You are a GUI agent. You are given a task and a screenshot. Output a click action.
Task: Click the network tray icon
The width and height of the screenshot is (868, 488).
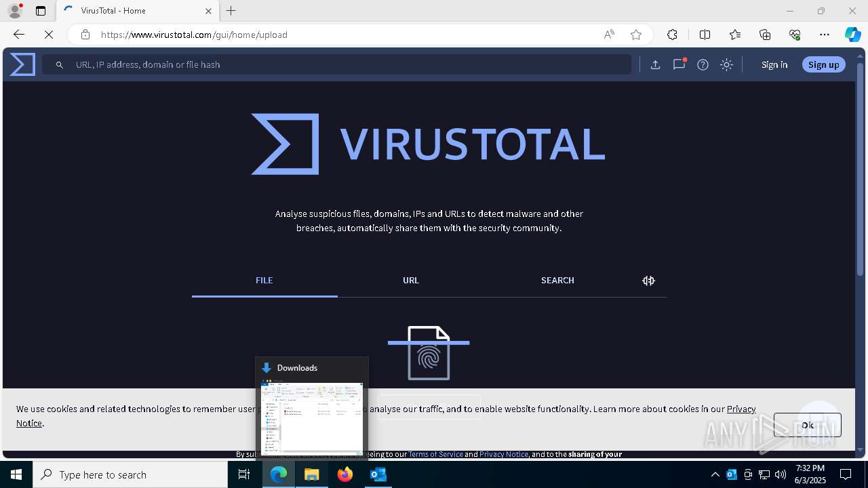pos(764,474)
